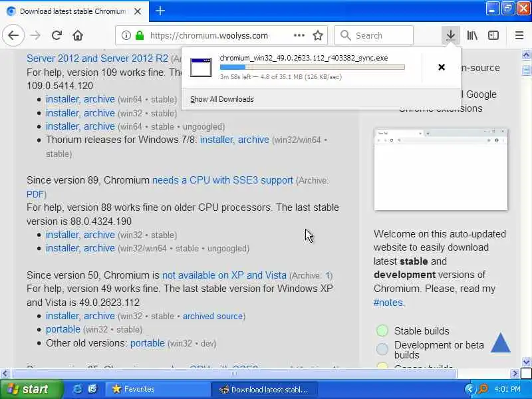532x399 pixels.
Task: Click the horizontal scrollbar left arrow
Action: (5, 374)
